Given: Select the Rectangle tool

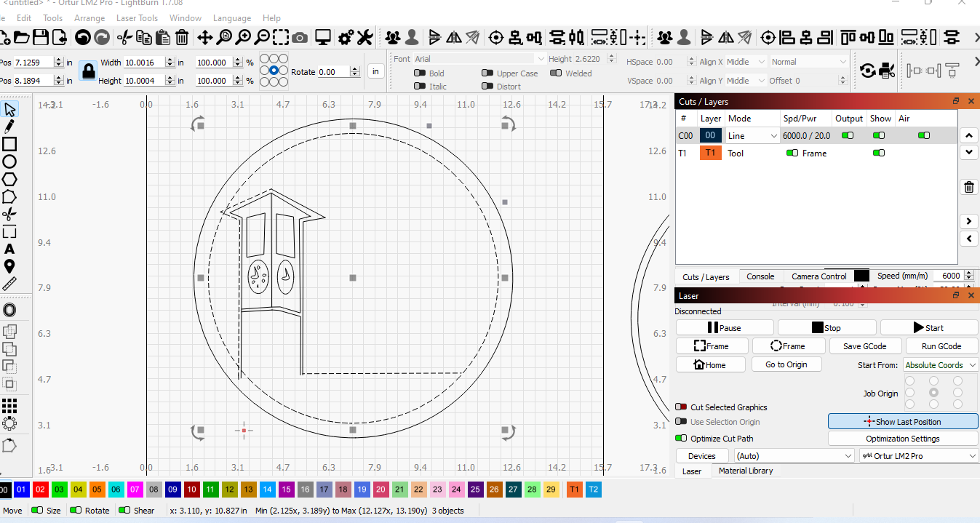Looking at the screenshot, I should [x=9, y=144].
